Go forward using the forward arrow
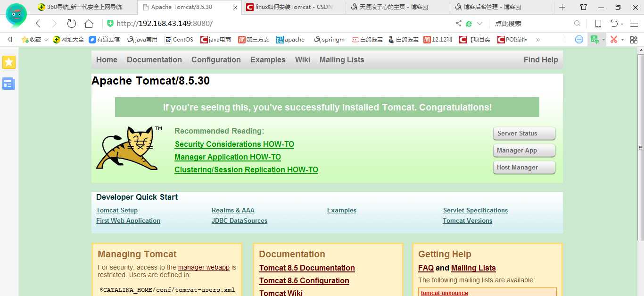This screenshot has height=296, width=644. [x=54, y=24]
